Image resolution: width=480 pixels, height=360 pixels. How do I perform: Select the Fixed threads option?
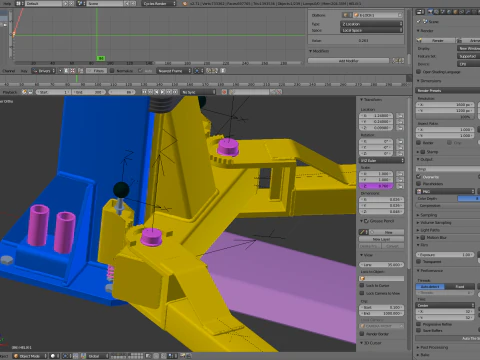pyautogui.click(x=459, y=287)
